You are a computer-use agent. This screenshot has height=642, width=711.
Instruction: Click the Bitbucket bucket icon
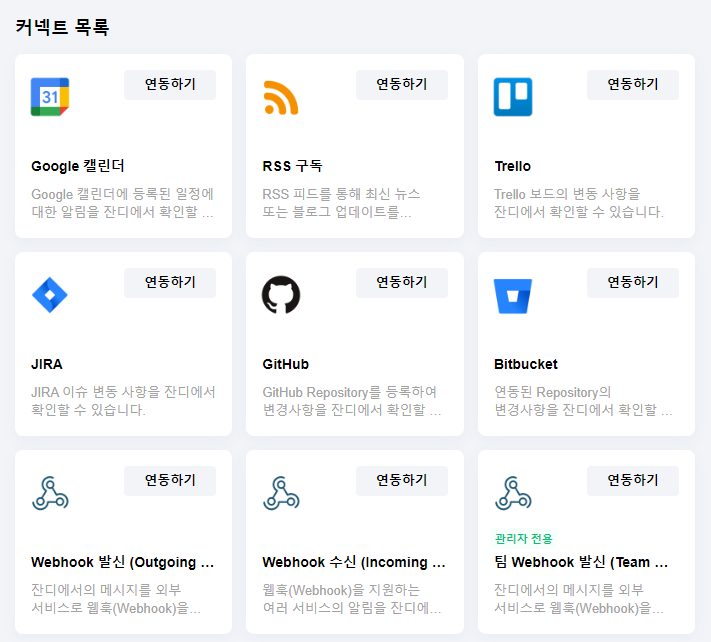point(513,296)
